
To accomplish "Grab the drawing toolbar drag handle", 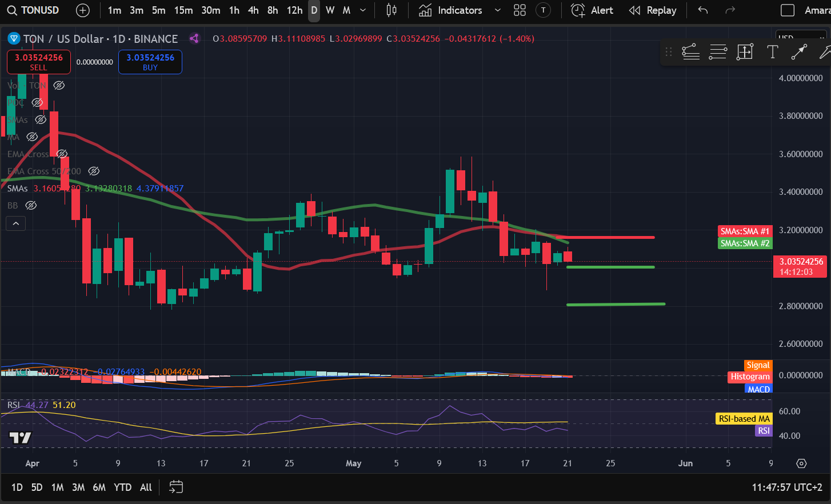I will click(669, 52).
